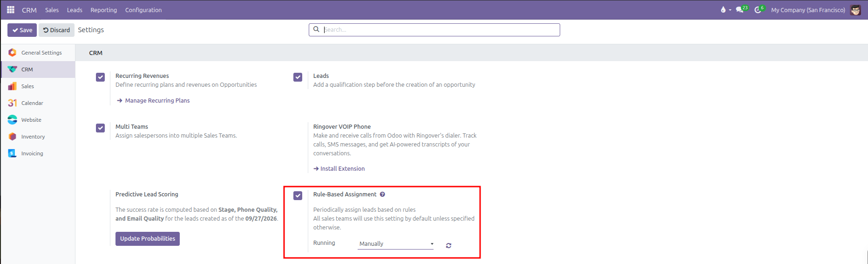This screenshot has height=264, width=868.
Task: Open the apps grid menu icon
Action: point(11,10)
